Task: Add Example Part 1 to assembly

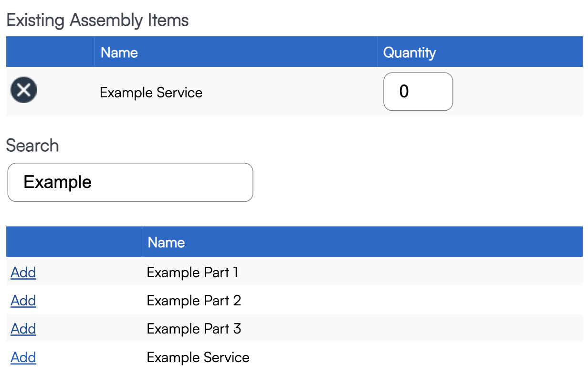Action: click(x=23, y=272)
